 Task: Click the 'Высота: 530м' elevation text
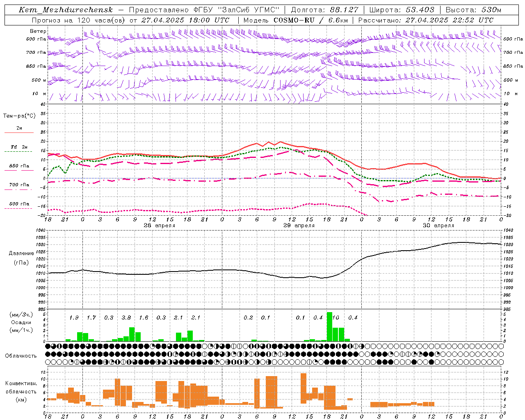point(473,10)
